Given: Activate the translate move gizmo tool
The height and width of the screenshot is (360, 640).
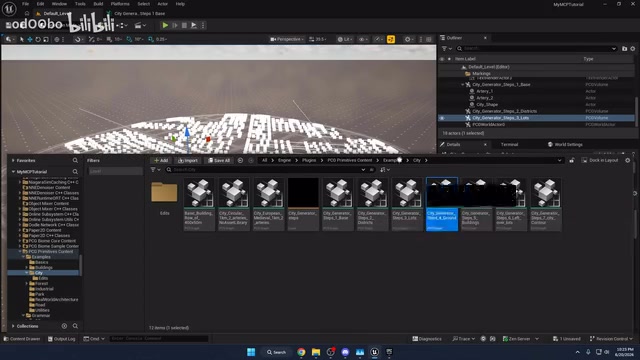Looking at the screenshot, I should coord(30,39).
